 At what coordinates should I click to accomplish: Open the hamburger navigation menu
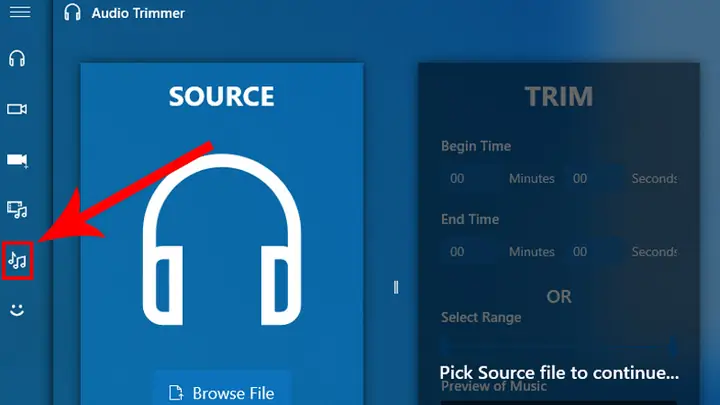(20, 12)
